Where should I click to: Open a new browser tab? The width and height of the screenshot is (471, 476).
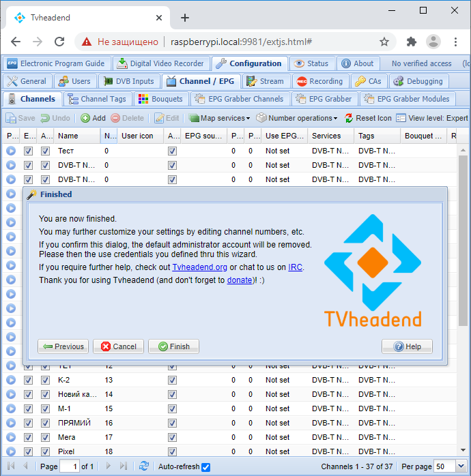coord(185,18)
